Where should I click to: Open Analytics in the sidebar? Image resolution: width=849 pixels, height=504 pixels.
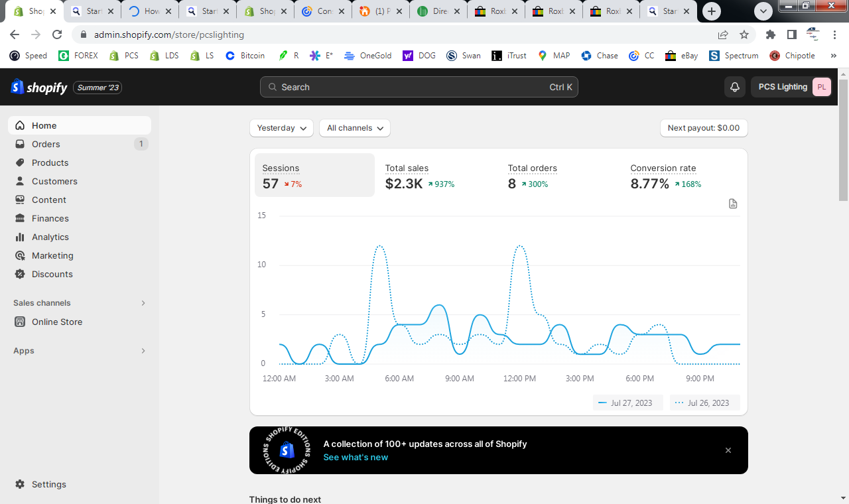click(80, 237)
